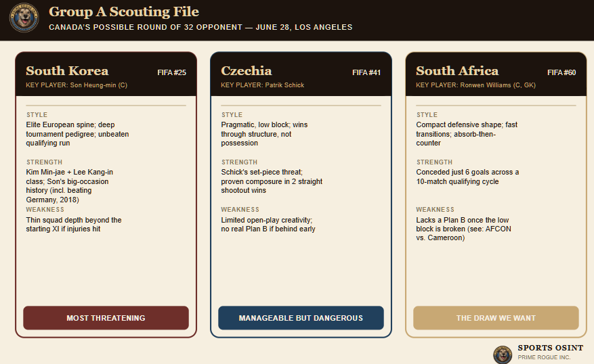Click the Canada's possible Round of 32 subtitle
Image resolution: width=594 pixels, height=364 pixels.
pos(200,27)
